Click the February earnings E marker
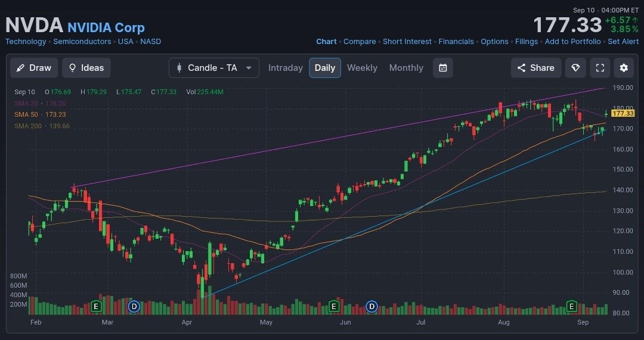Screen dimensions: 644x340 click(95, 307)
